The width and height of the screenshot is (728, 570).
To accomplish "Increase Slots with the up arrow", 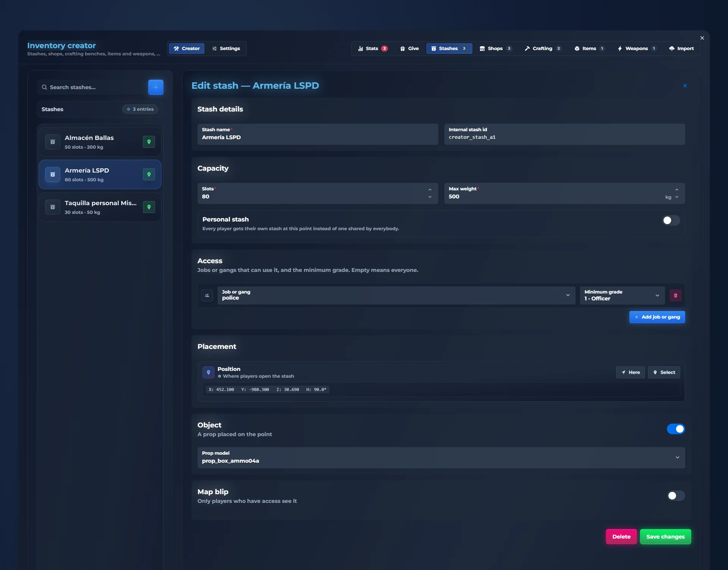I will (x=430, y=190).
